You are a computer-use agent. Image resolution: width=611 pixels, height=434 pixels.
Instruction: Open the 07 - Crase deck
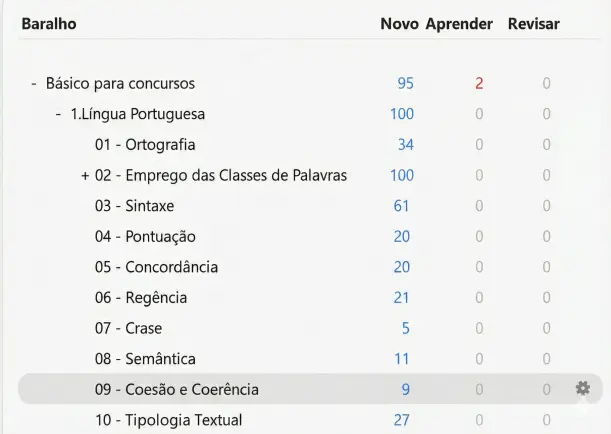point(128,328)
